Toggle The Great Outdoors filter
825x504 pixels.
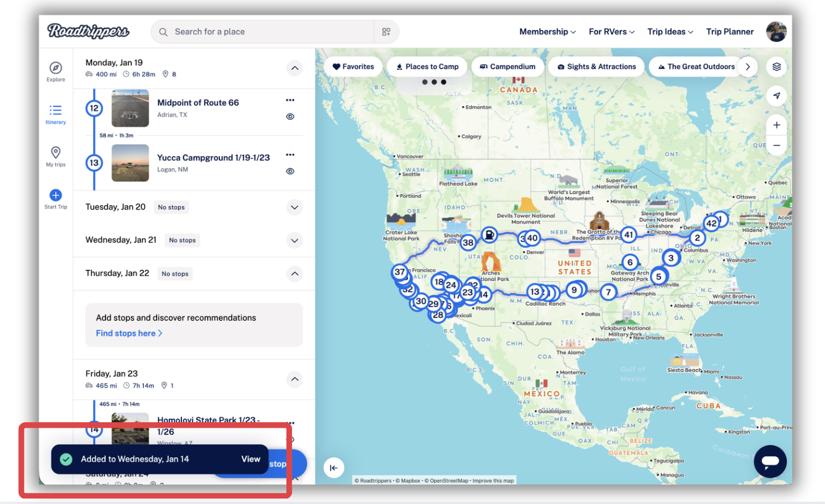point(696,67)
